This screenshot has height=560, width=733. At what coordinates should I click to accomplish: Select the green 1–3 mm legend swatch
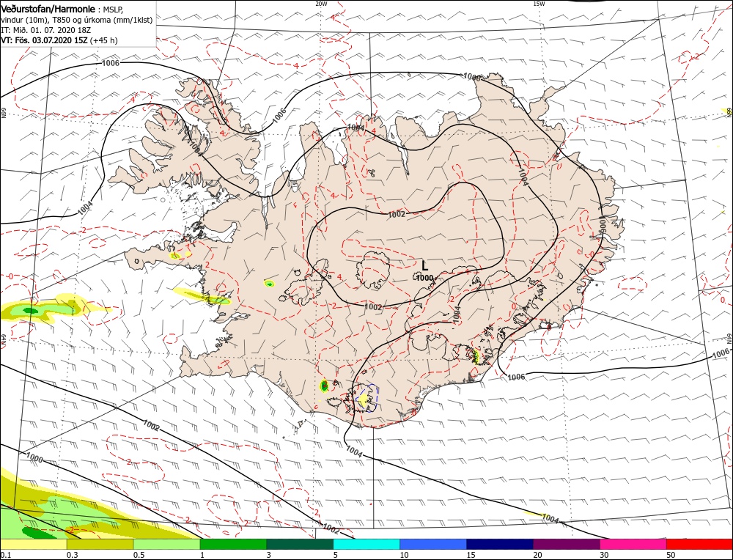tap(233, 544)
